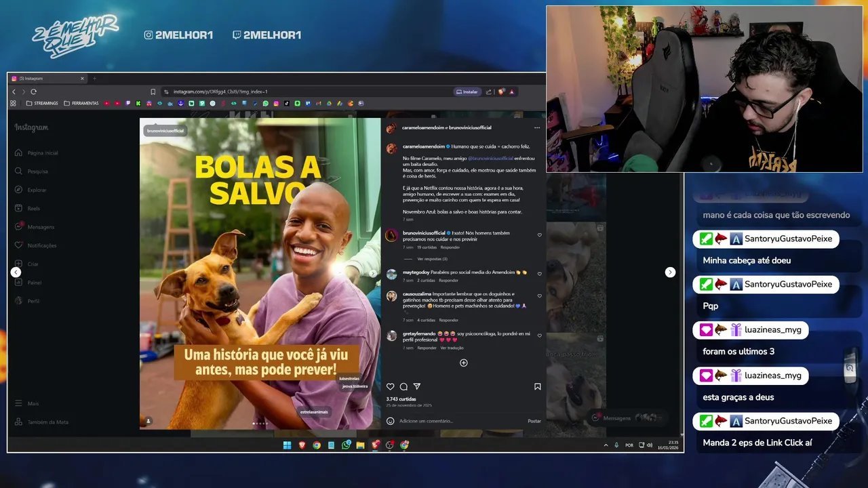868x488 pixels.
Task: Show tagged people icon on the photo
Action: (149, 421)
